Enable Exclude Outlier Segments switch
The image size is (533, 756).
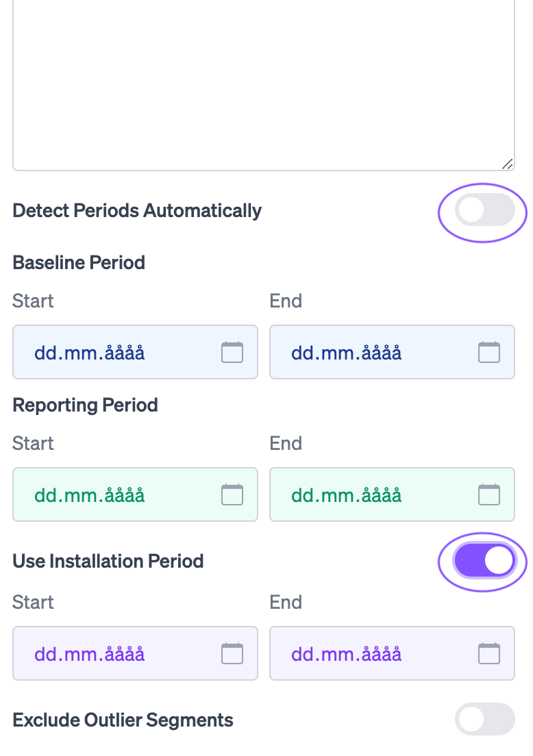click(484, 719)
